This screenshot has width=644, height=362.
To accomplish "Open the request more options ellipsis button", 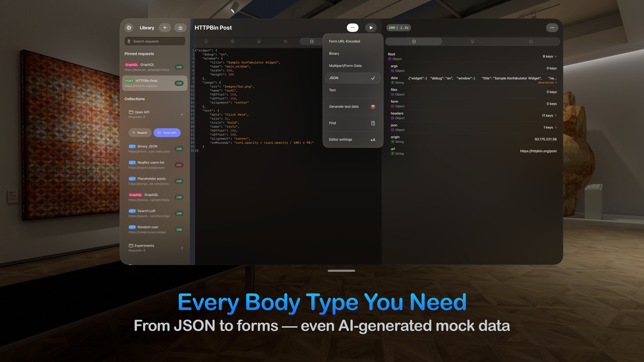I will coord(353,28).
